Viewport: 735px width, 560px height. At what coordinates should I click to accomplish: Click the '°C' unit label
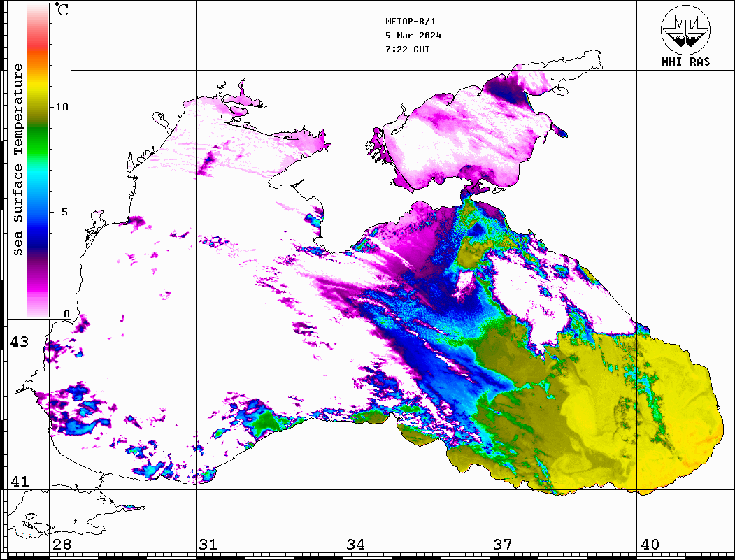(x=62, y=9)
